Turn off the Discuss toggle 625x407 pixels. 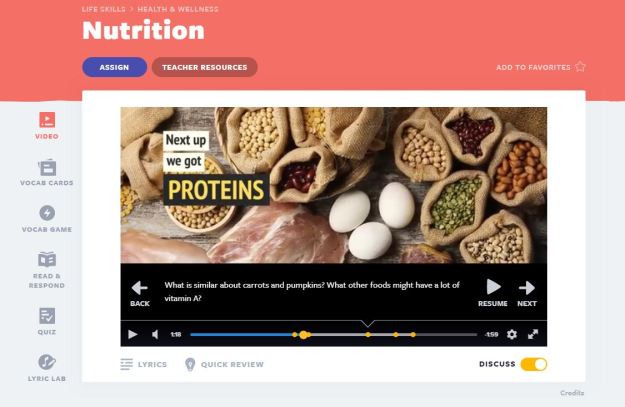tap(534, 364)
